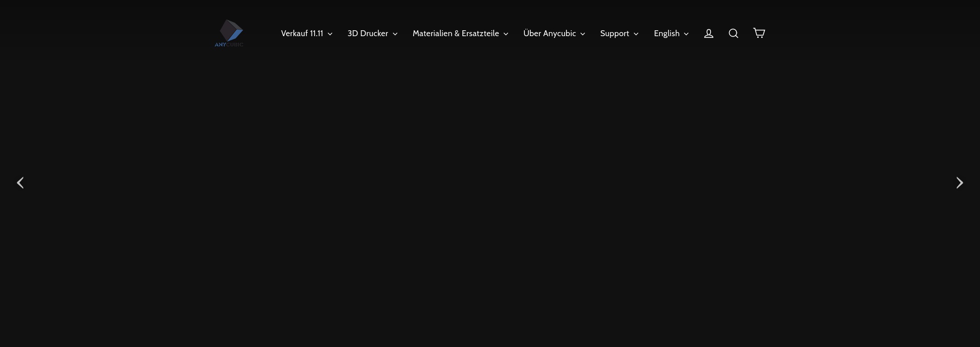Expand the chevron beside 3D Drucker
Image resolution: width=980 pixels, height=347 pixels.
point(395,34)
